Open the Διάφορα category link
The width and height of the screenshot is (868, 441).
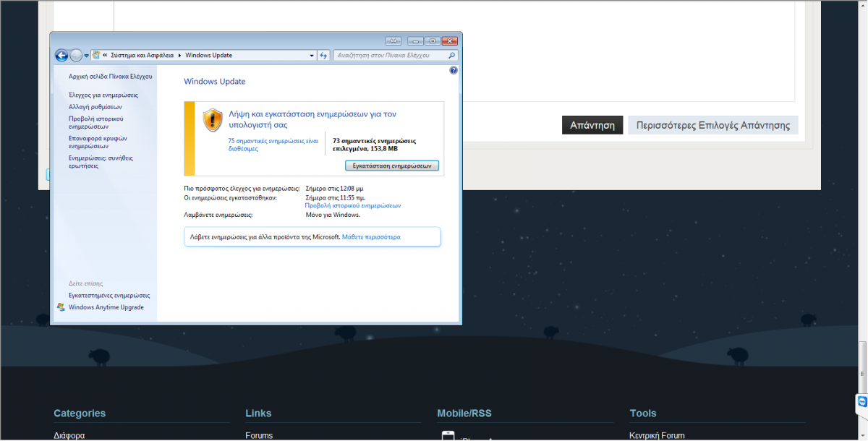click(x=69, y=436)
